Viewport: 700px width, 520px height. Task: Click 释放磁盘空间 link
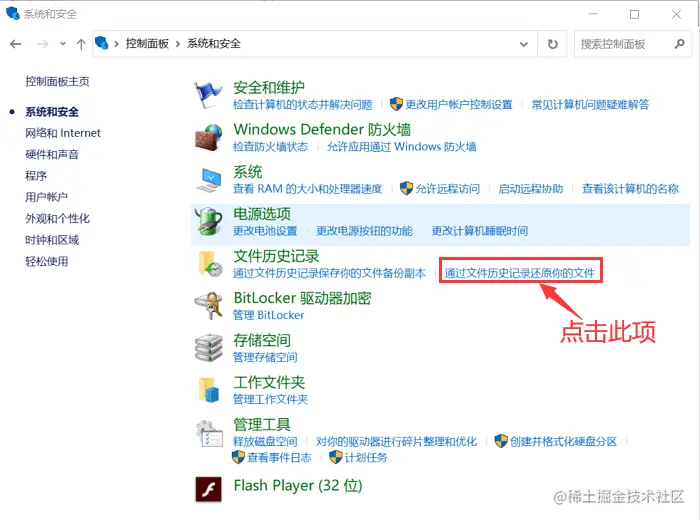point(265,441)
